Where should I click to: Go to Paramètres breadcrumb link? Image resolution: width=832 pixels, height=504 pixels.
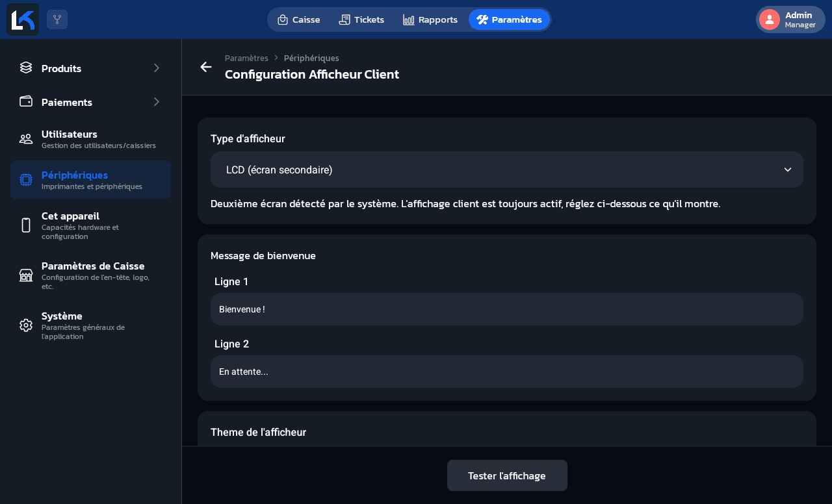coord(246,58)
